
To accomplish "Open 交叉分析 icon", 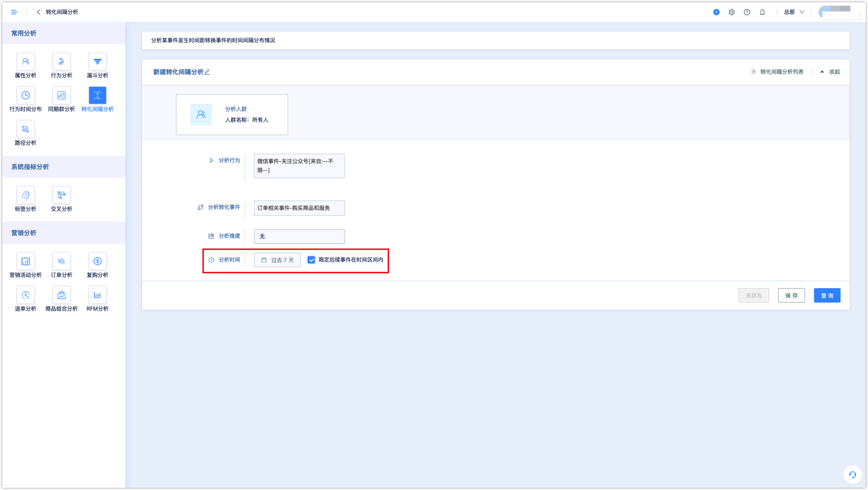I will [61, 195].
